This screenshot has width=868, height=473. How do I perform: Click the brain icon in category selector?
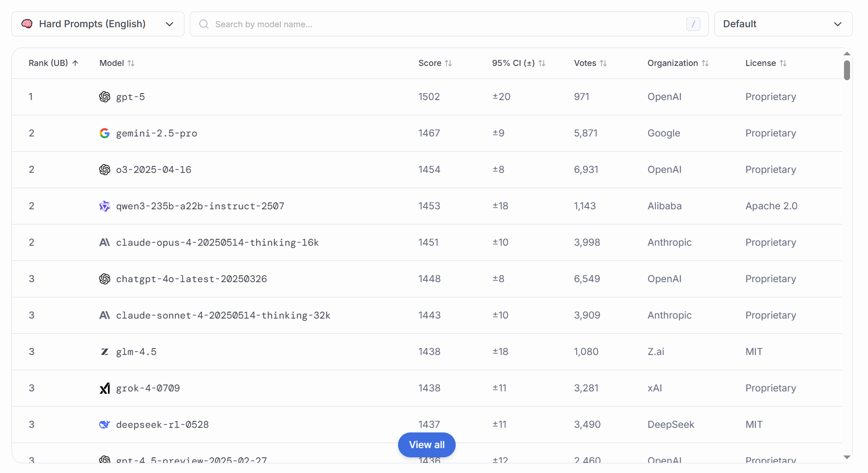click(x=27, y=24)
